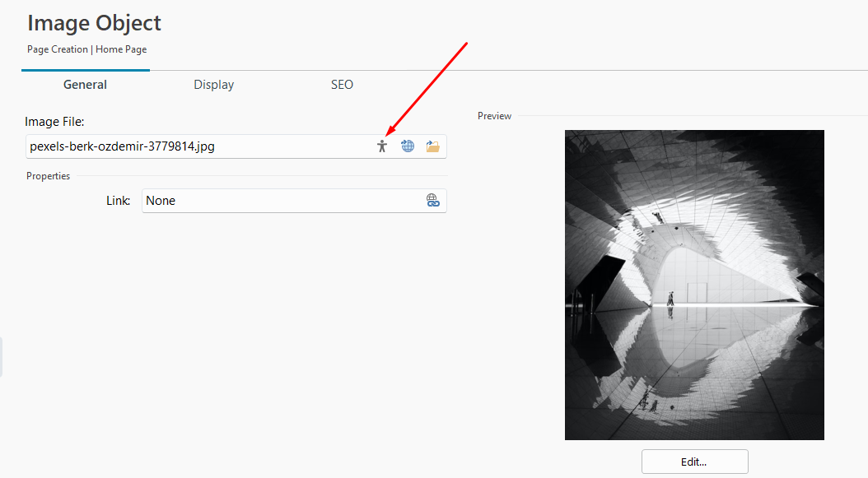Open the link settings chain icon
The image size is (868, 478).
(x=433, y=200)
